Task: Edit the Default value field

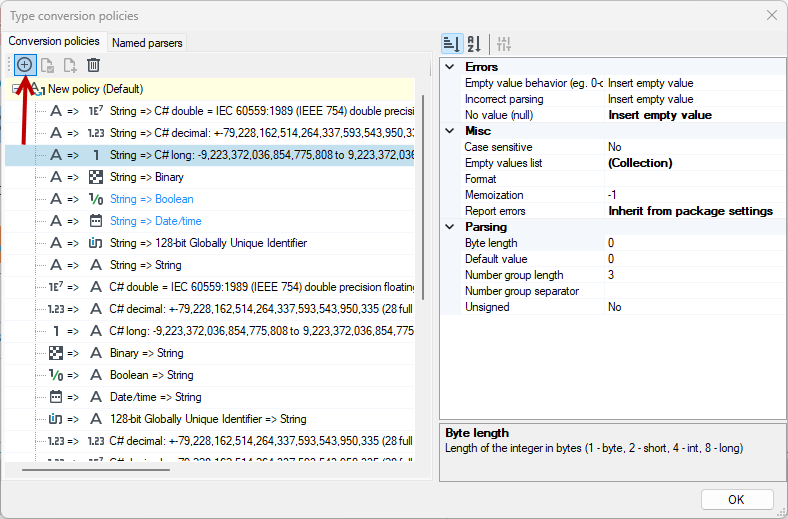Action: coord(696,259)
